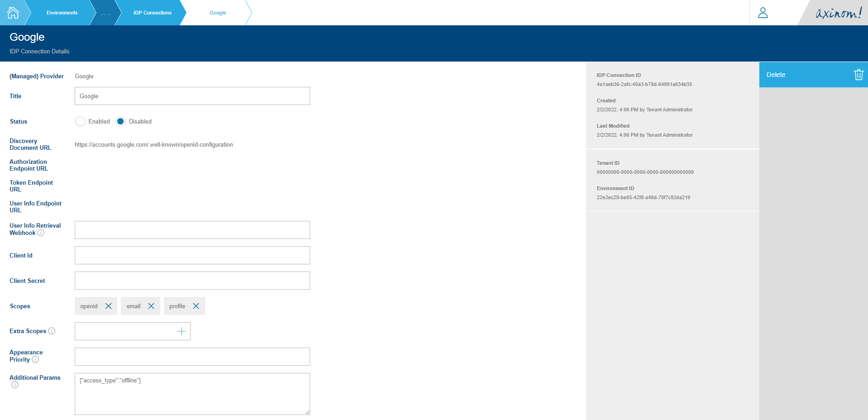Click inside the Client Secret input field
The width and height of the screenshot is (868, 420).
point(192,281)
